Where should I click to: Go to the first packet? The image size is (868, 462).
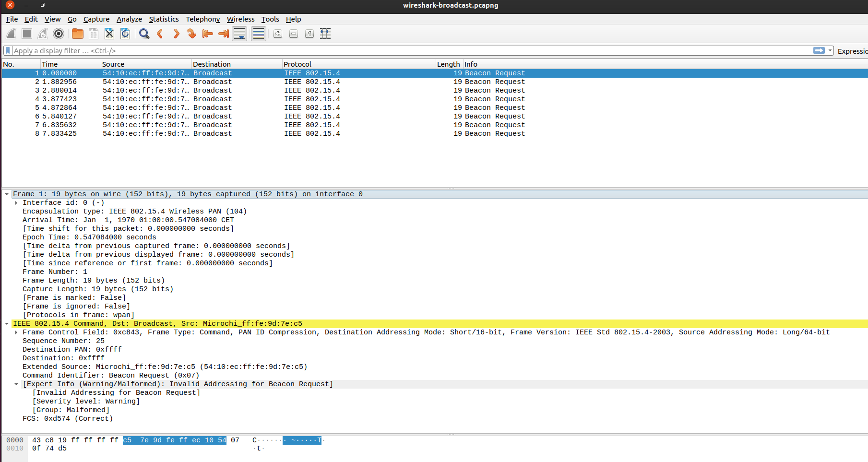tap(207, 34)
